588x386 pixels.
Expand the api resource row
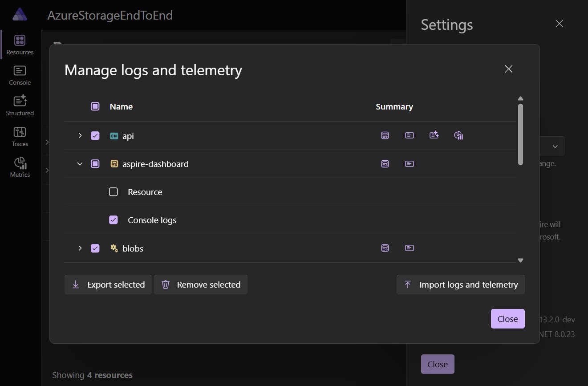click(80, 135)
